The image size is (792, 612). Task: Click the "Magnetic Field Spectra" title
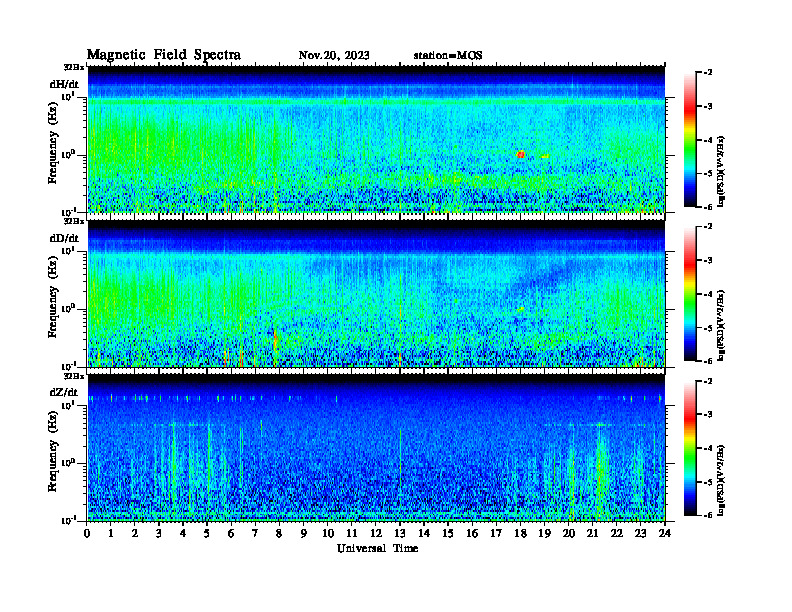click(164, 55)
